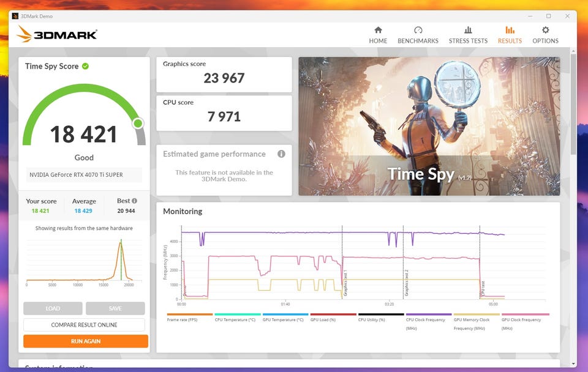Image resolution: width=588 pixels, height=372 pixels.
Task: Click the Graphics test 1 marker in chart
Action: pyautogui.click(x=345, y=284)
